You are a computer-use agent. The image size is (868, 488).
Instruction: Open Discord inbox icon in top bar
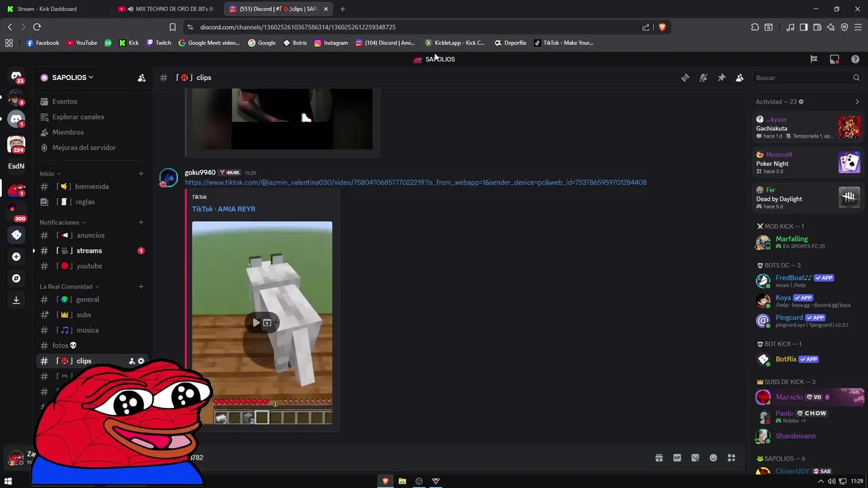pyautogui.click(x=834, y=59)
